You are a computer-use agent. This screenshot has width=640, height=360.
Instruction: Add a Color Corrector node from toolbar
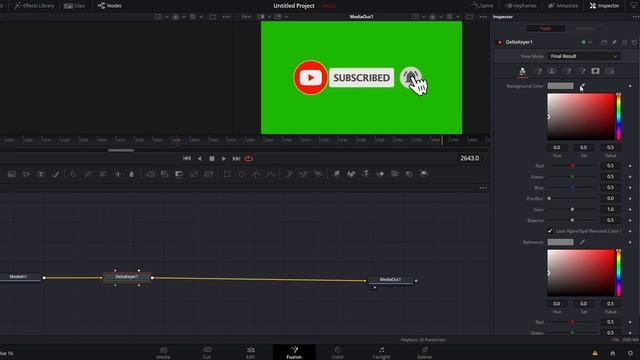73,174
